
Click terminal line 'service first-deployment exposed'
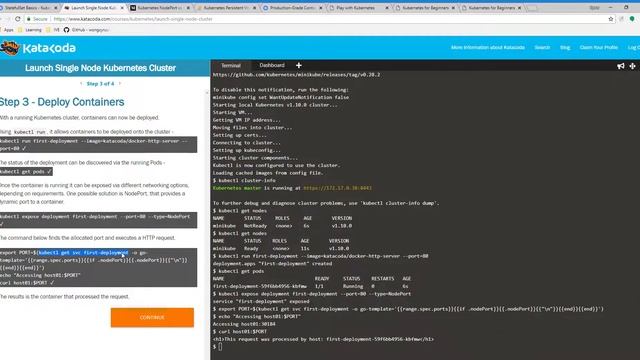pyautogui.click(x=261, y=301)
